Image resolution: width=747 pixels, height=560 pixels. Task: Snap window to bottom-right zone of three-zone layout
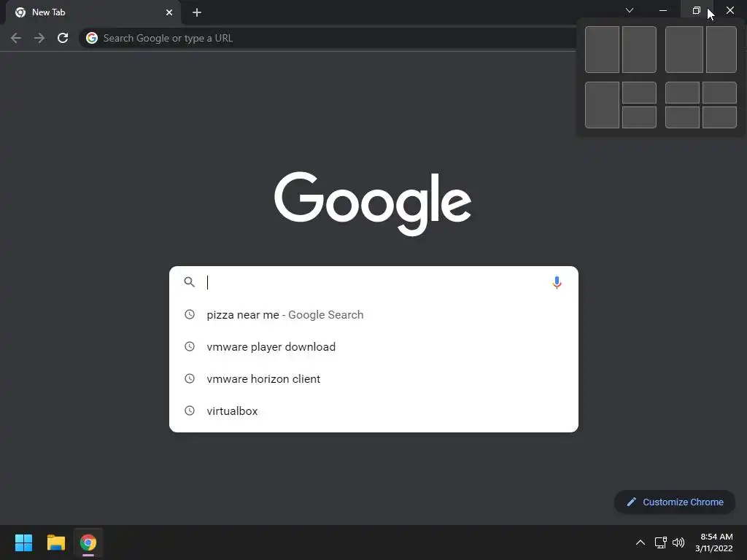coord(639,117)
